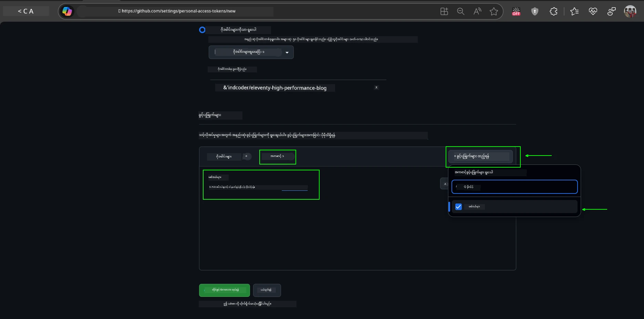Switch to the Account permissions tab
Viewport: 644px width, 319px height.
277,157
